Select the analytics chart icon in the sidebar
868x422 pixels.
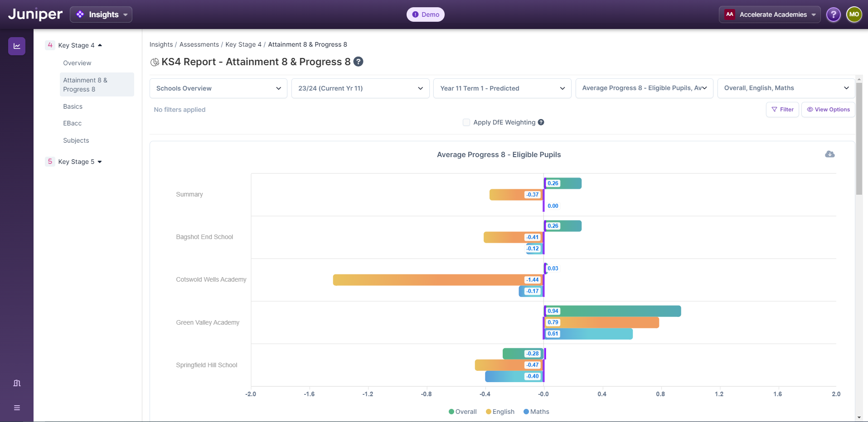[x=16, y=46]
